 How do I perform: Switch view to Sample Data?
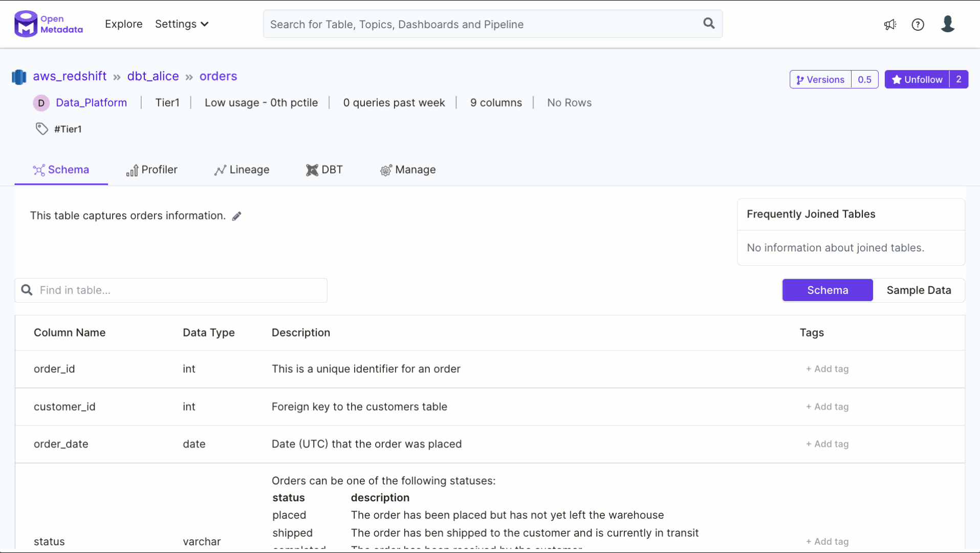[919, 290]
